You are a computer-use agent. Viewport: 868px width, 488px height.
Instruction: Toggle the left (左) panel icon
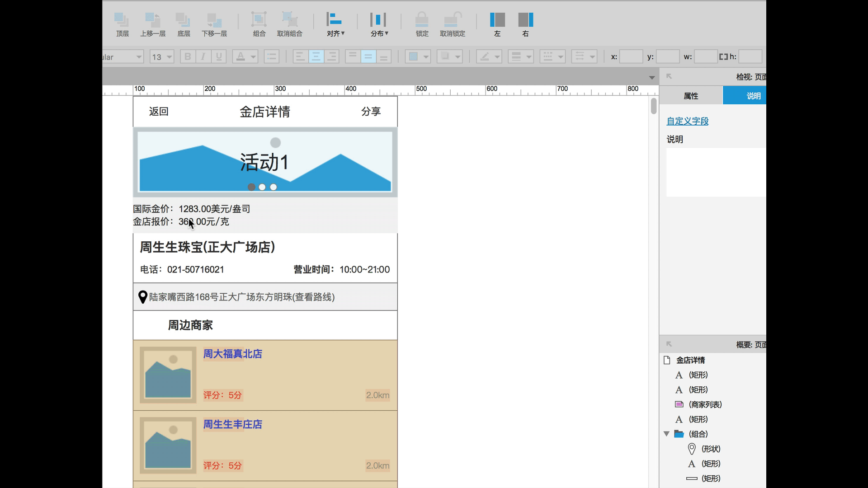click(497, 20)
